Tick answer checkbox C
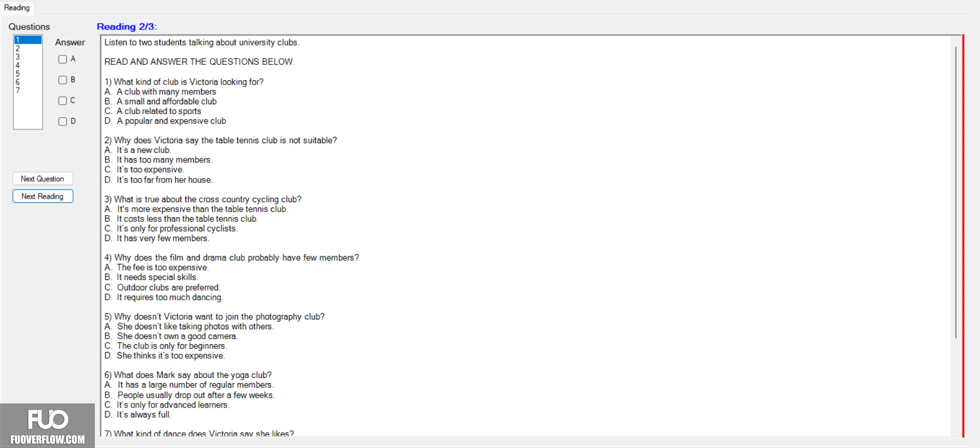Image resolution: width=980 pixels, height=448 pixels. 63,101
